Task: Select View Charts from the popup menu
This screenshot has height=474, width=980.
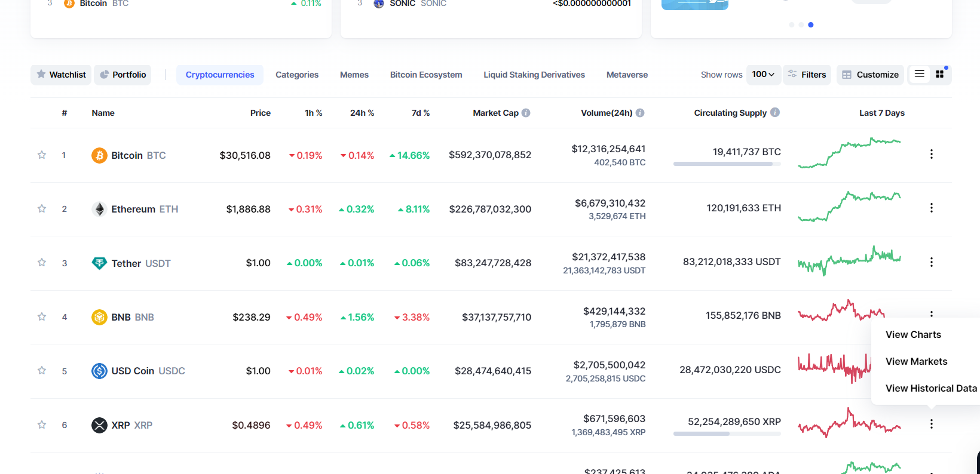Action: (x=913, y=335)
